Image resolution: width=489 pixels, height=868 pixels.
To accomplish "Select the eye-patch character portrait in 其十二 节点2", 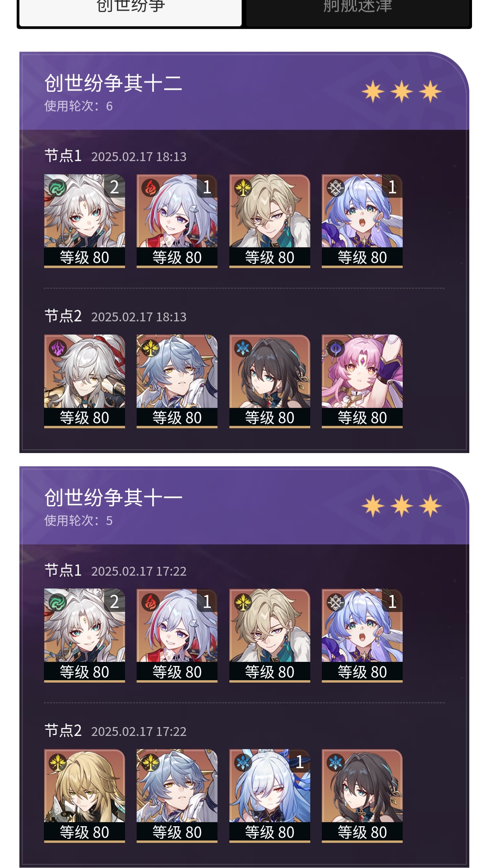I will coord(84,381).
